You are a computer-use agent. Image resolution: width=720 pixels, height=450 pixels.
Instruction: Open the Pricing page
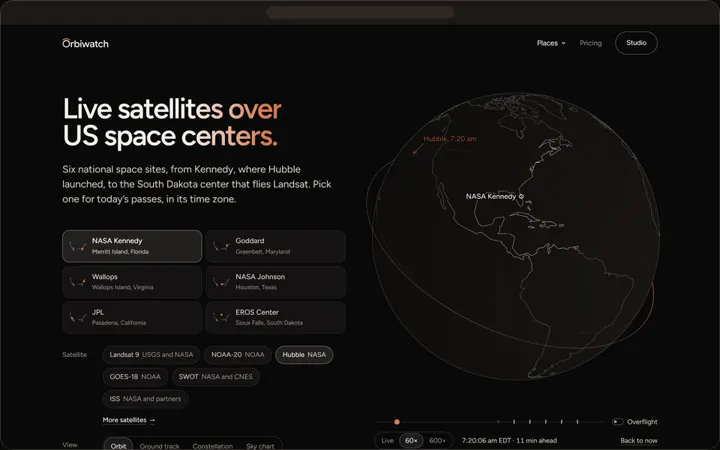pos(591,43)
